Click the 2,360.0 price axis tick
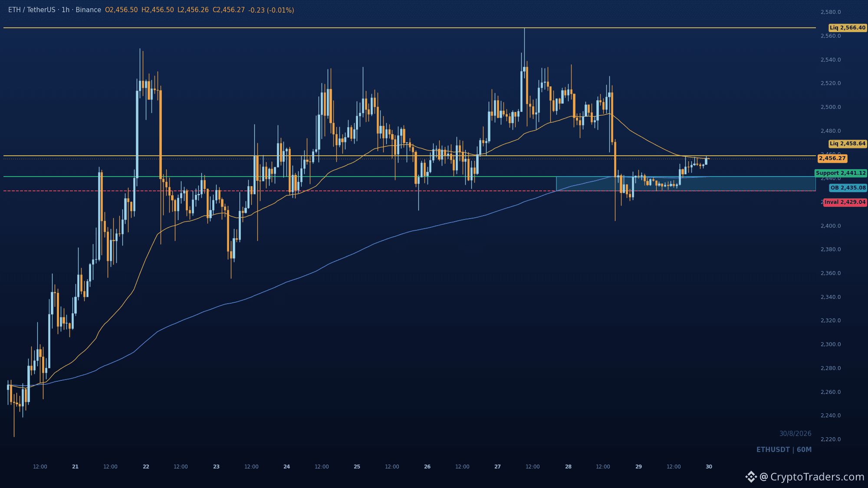868x488 pixels. coord(831,273)
